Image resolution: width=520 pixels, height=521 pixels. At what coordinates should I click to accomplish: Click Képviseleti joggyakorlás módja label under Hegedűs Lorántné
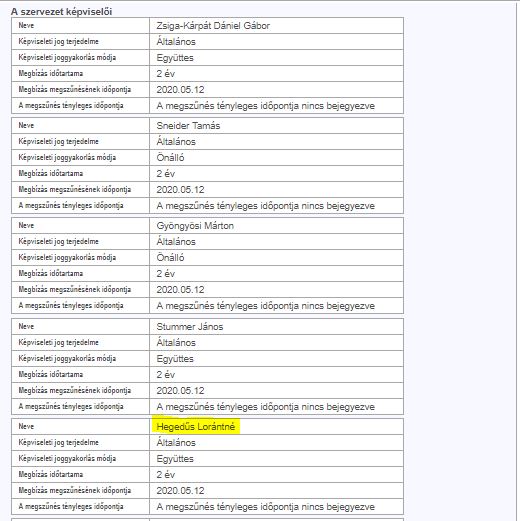[67, 458]
